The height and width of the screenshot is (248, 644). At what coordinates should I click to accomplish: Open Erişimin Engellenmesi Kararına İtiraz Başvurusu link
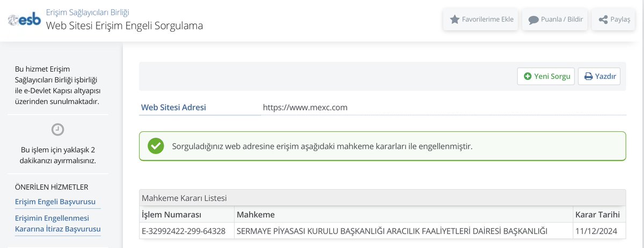pos(58,223)
